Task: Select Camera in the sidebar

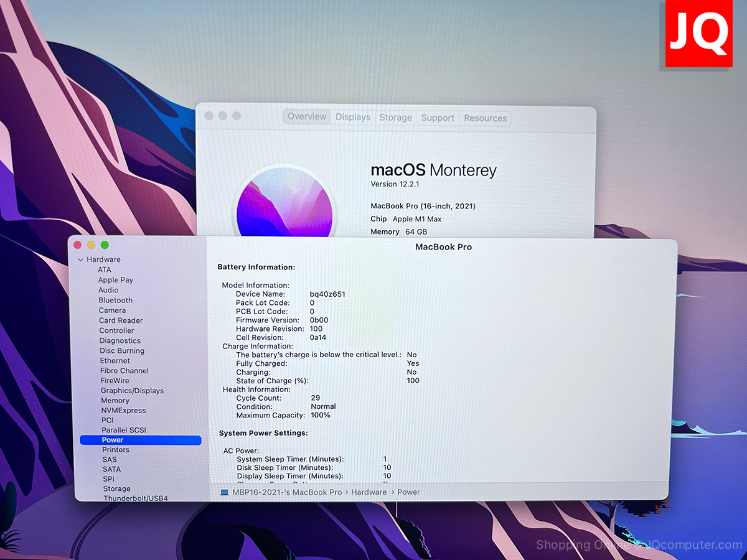Action: click(112, 310)
